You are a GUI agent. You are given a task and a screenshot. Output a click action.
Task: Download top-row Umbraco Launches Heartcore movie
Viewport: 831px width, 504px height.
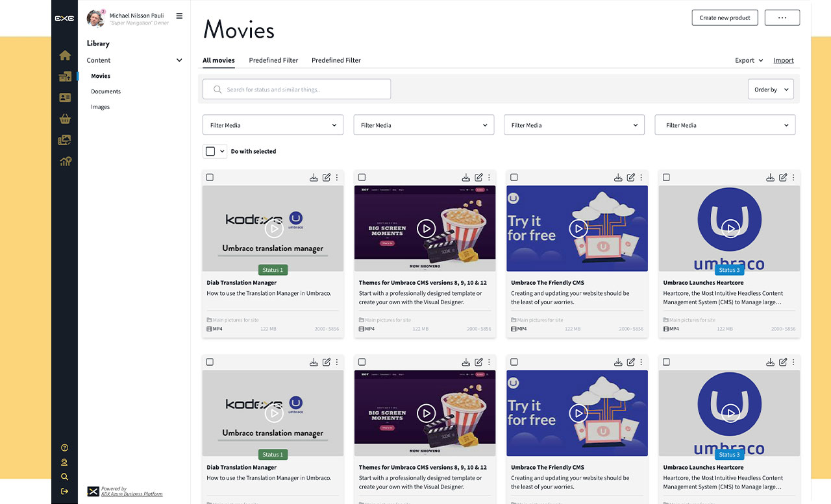tap(770, 177)
